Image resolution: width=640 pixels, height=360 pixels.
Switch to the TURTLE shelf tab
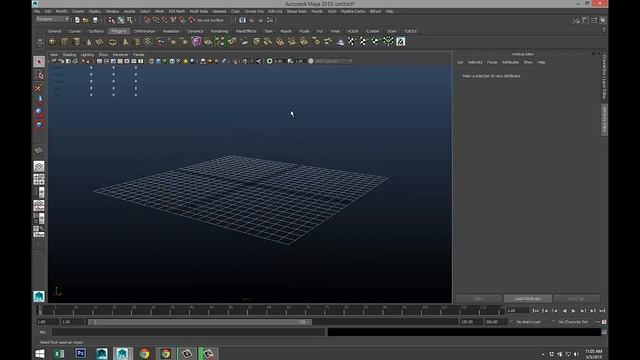pyautogui.click(x=411, y=31)
